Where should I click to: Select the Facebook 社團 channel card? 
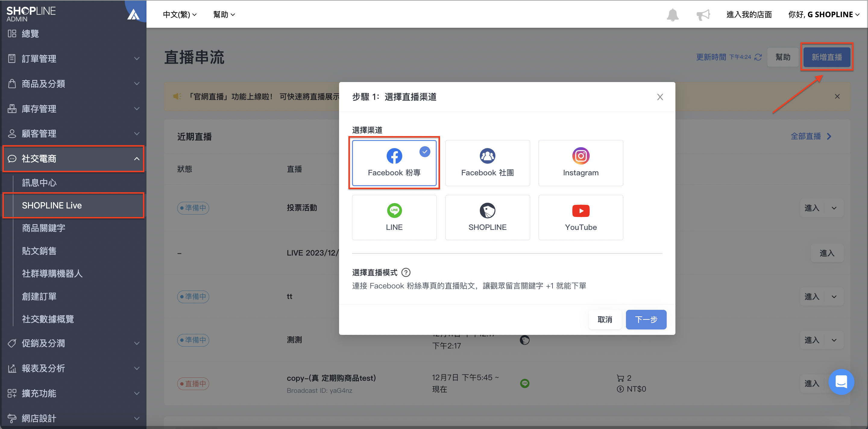487,163
